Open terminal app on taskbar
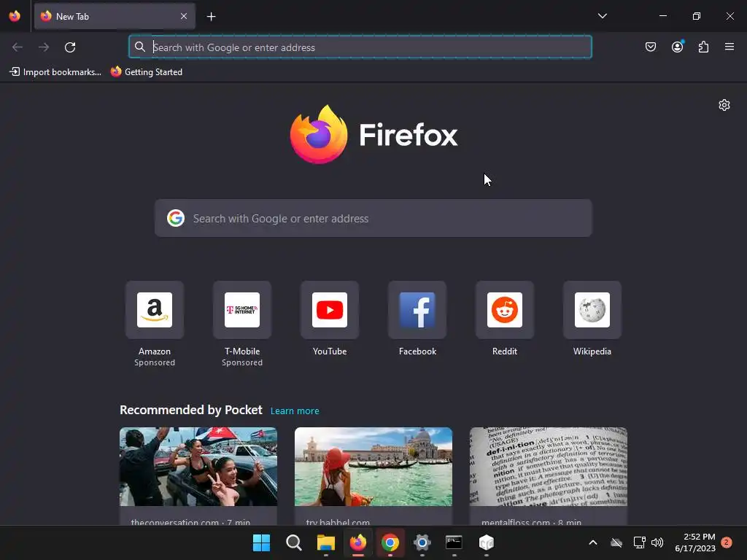The width and height of the screenshot is (747, 560). [454, 542]
